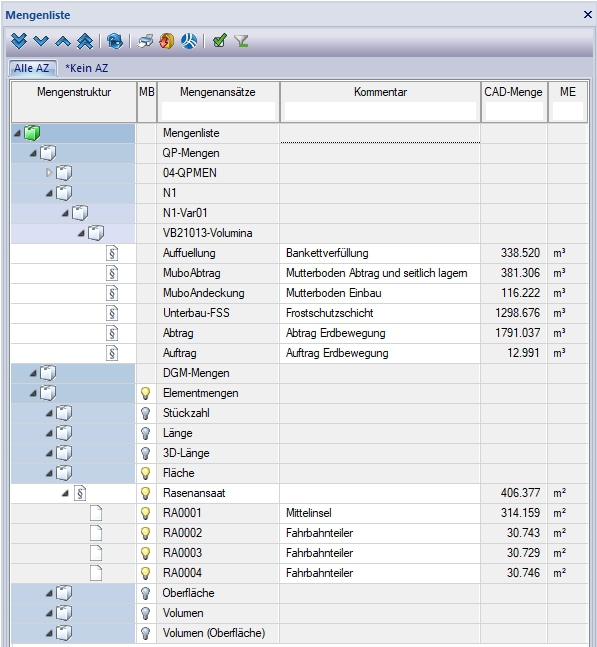This screenshot has width=597, height=647.
Task: Switch to the *Kein AZ tab
Action: (x=87, y=68)
